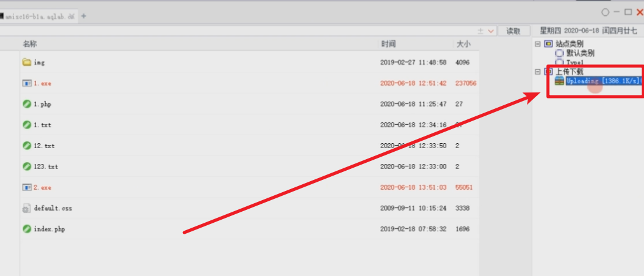Select the 默认类别 tree item

click(580, 53)
